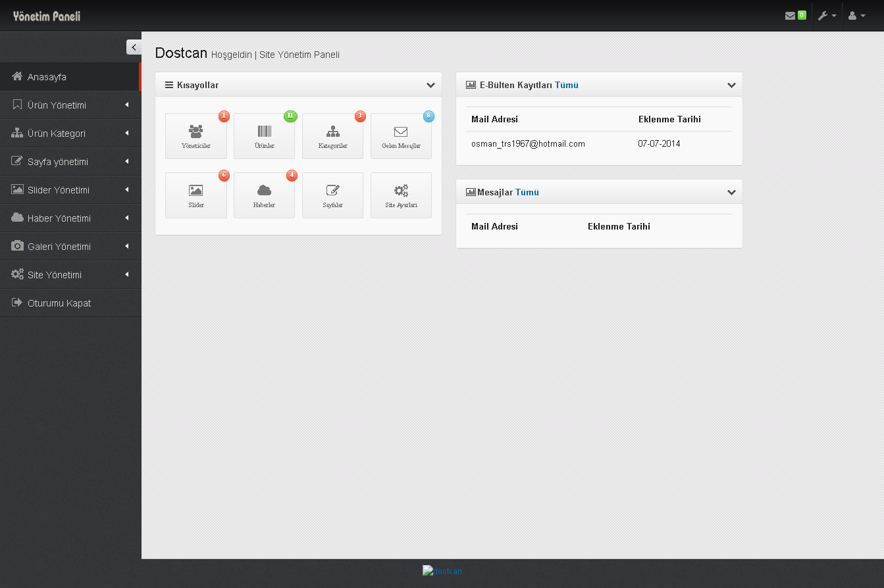Open the Yöneticiler shortcut tile
884x588 pixels.
click(195, 136)
